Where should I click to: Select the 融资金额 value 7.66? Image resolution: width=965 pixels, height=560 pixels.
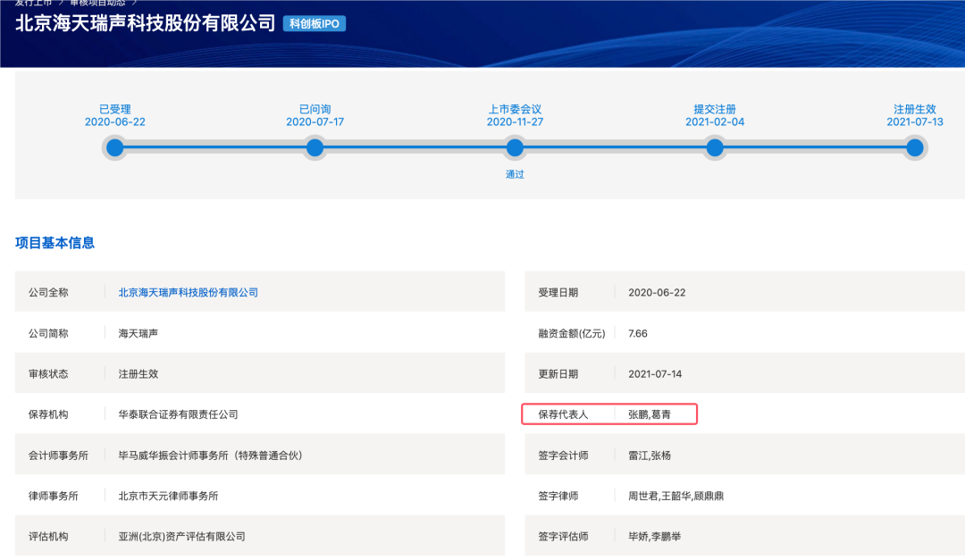(x=638, y=332)
